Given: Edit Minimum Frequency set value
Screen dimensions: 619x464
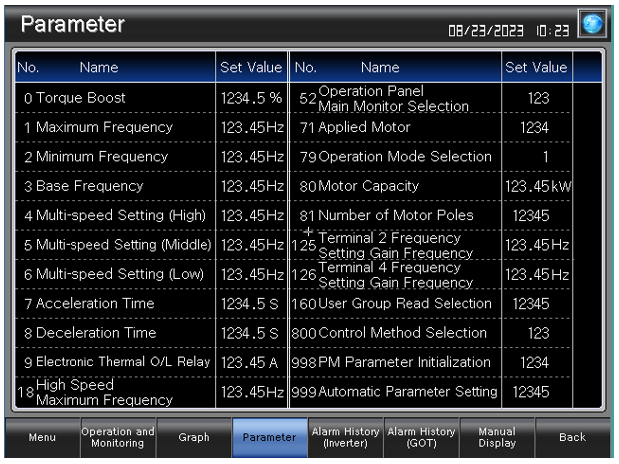Looking at the screenshot, I should click(251, 157).
